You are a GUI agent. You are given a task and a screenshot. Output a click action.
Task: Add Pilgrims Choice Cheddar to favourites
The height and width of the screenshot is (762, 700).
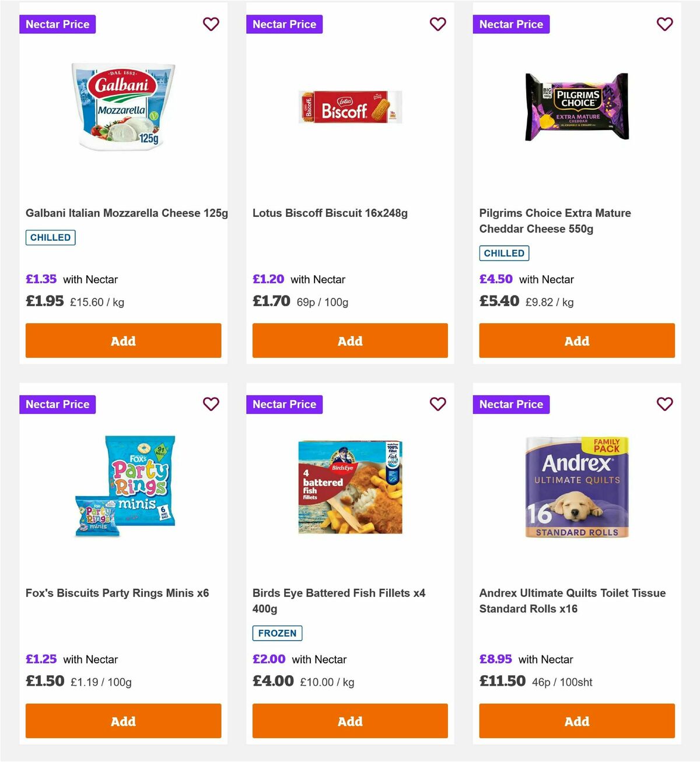[664, 24]
